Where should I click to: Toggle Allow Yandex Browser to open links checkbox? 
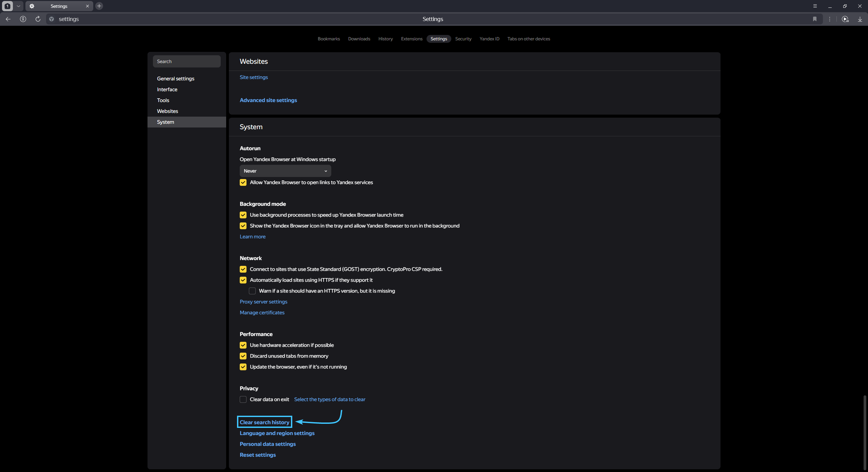pyautogui.click(x=243, y=182)
